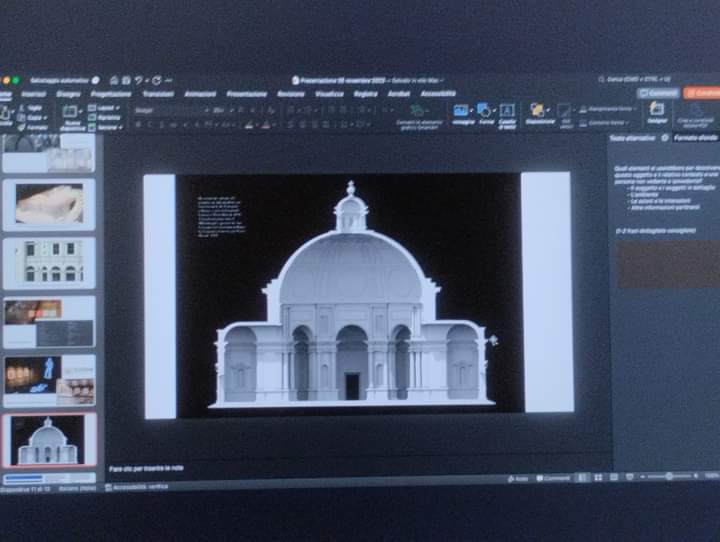Open the Visualizza ribbon tab
Image resolution: width=720 pixels, height=542 pixels.
click(329, 94)
